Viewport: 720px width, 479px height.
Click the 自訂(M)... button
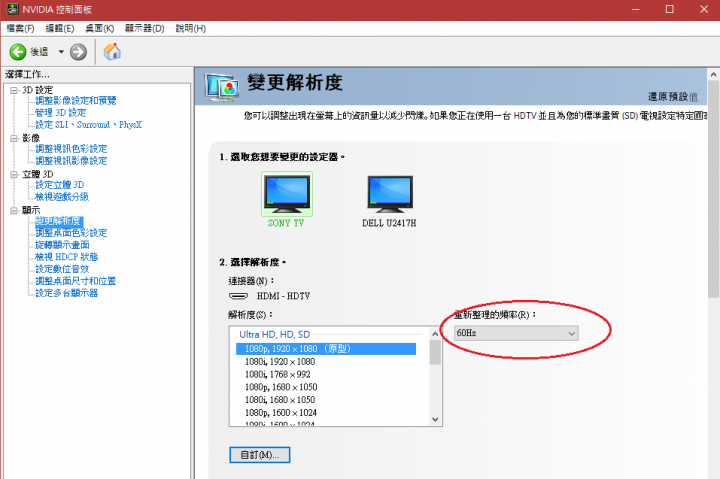(x=259, y=455)
